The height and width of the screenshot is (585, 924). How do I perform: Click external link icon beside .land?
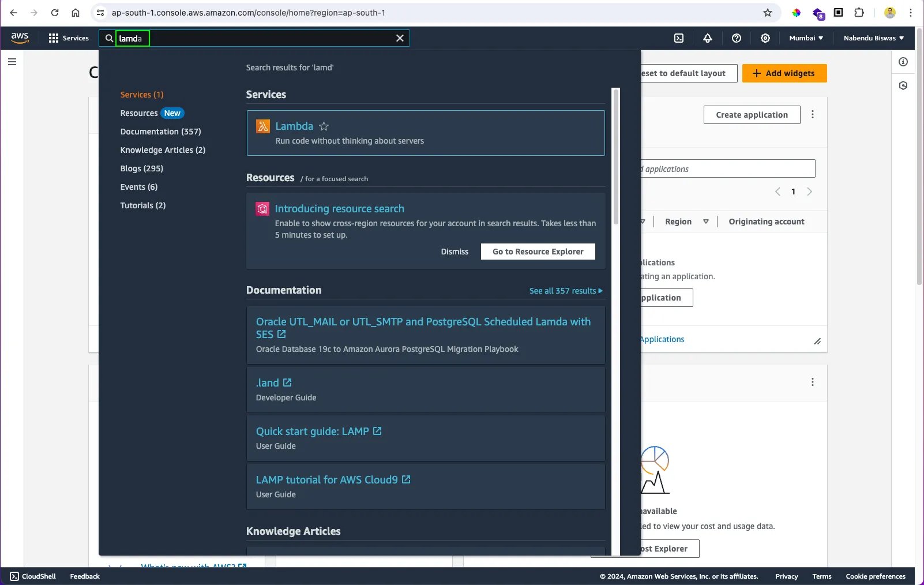click(x=287, y=382)
